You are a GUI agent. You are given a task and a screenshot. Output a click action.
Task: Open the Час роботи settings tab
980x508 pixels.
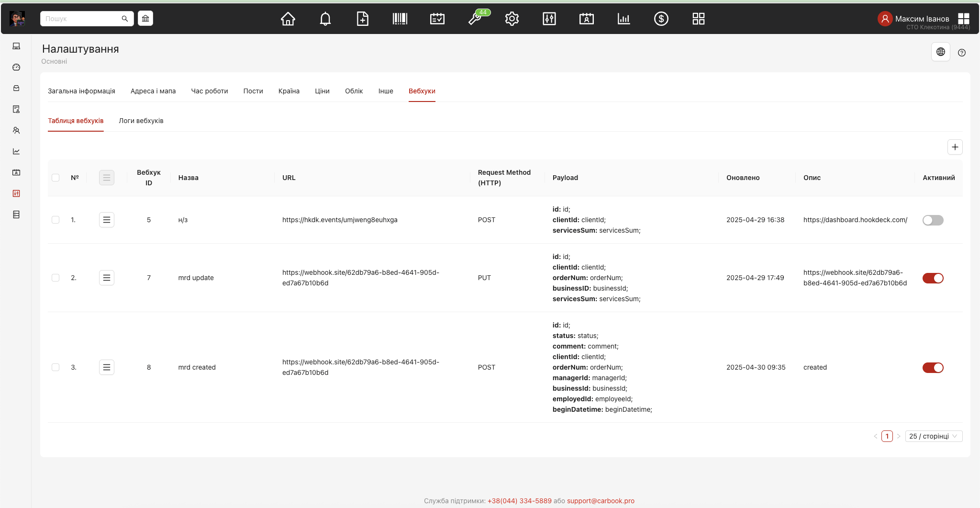click(210, 91)
